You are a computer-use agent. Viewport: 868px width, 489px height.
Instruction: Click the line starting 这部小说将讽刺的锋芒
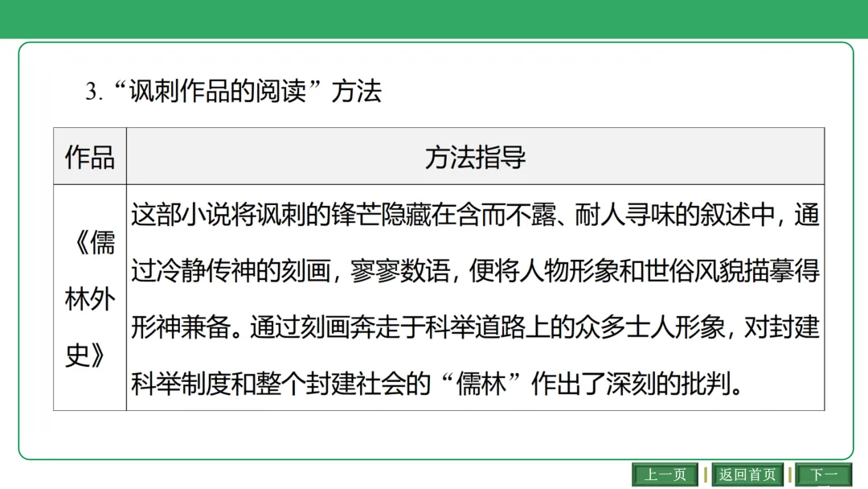pos(475,215)
